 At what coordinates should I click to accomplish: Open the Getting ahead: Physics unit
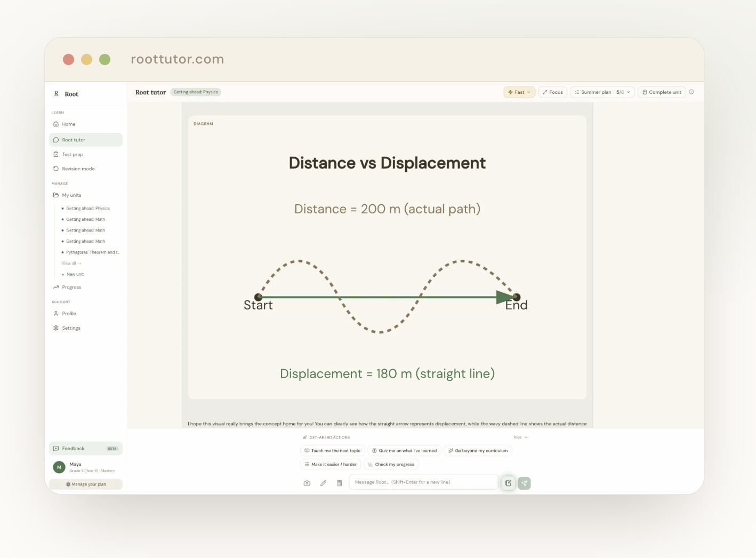88,209
